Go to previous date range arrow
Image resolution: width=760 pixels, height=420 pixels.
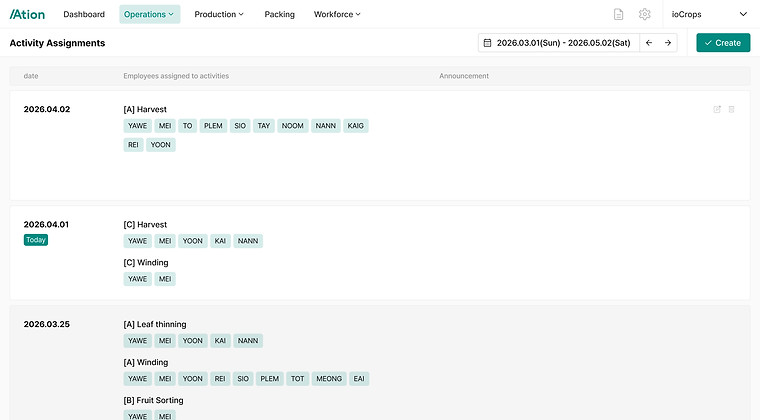(649, 43)
